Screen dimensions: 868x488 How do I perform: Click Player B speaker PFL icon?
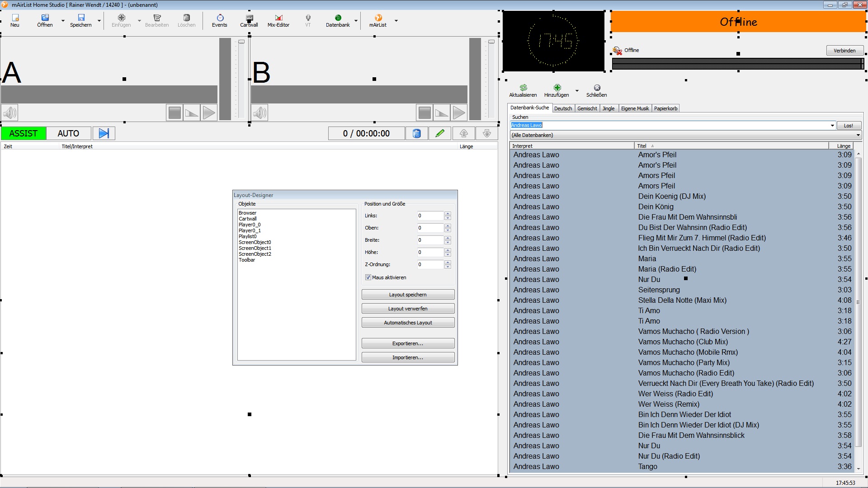(259, 113)
